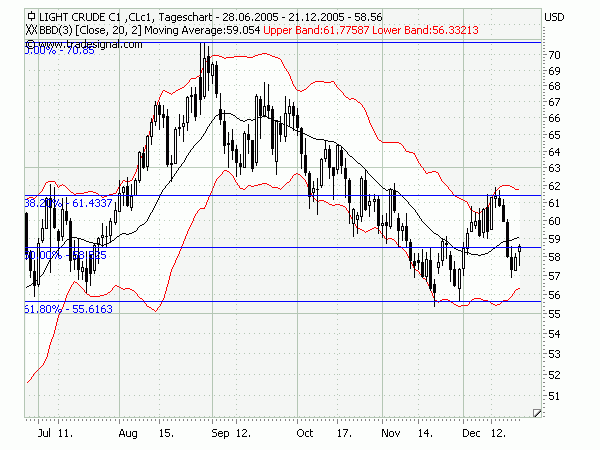Click the 66 price axis label
Image resolution: width=600 pixels, height=450 pixels.
(x=554, y=118)
